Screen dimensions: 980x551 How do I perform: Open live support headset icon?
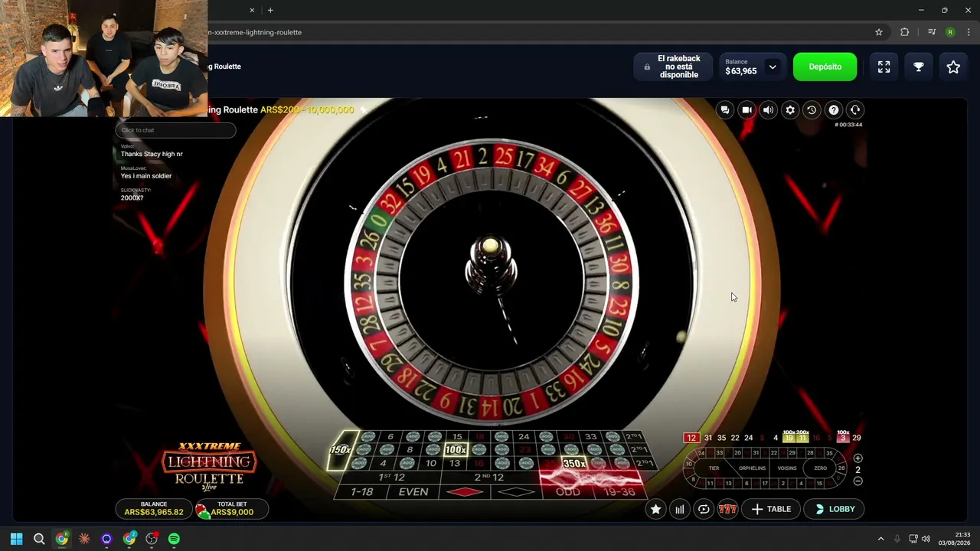(x=855, y=110)
